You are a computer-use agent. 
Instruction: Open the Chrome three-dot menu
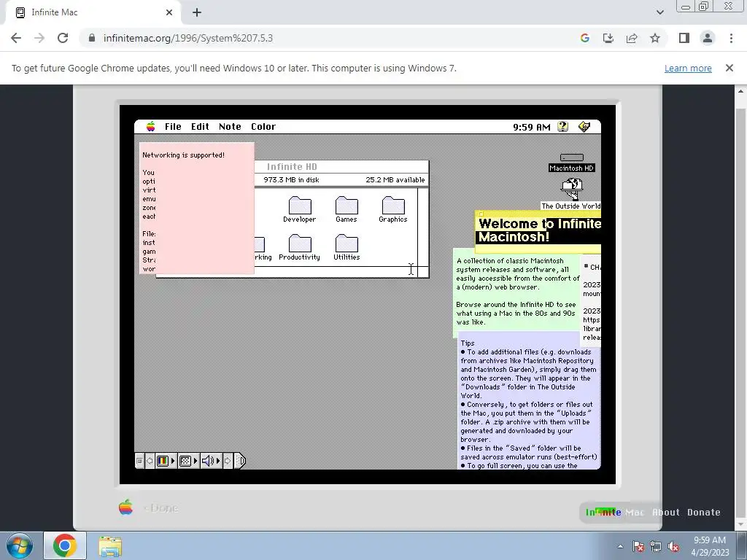(x=731, y=38)
